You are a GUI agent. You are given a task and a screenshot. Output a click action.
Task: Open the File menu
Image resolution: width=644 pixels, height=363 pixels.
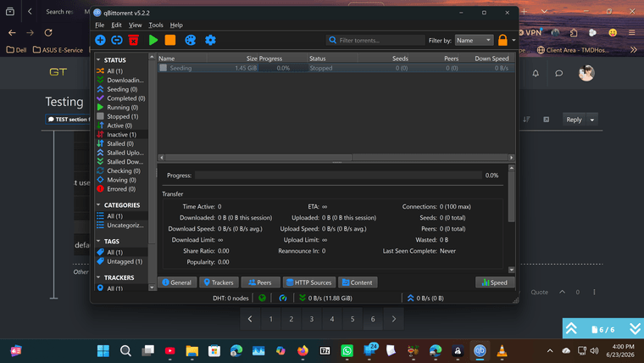pyautogui.click(x=99, y=25)
